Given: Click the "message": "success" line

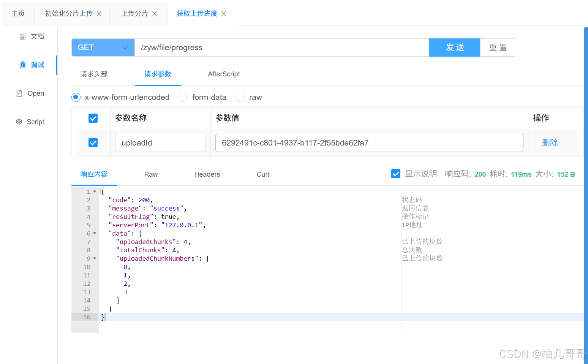Looking at the screenshot, I should coord(148,208).
